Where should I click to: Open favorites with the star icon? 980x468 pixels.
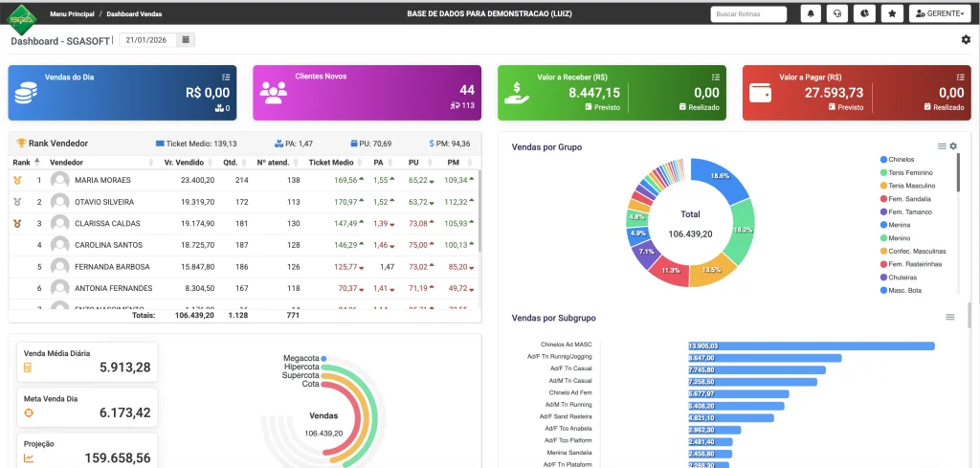pos(893,14)
